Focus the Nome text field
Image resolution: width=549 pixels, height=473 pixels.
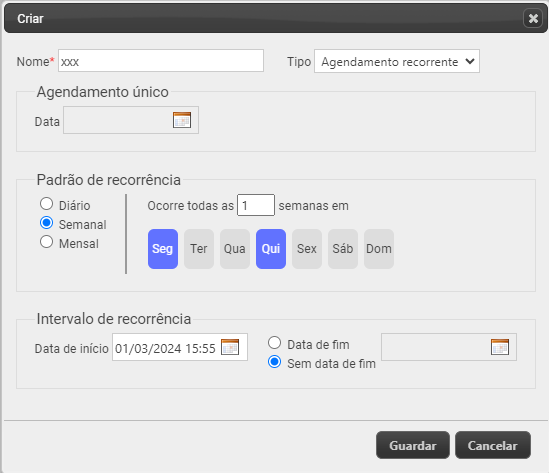(161, 61)
